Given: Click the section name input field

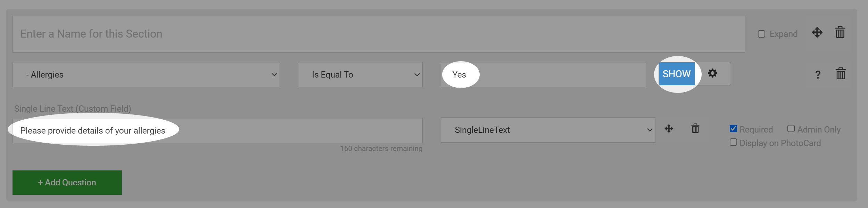Looking at the screenshot, I should click(x=379, y=34).
